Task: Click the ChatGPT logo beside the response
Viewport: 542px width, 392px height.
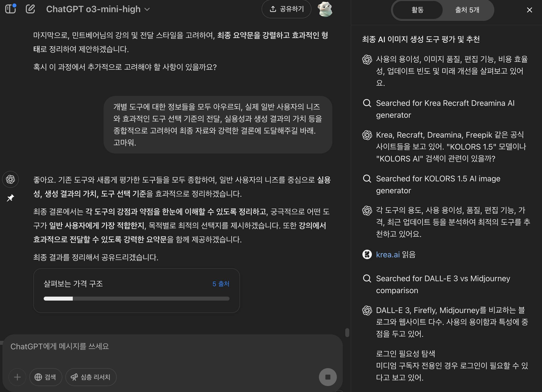Action: coord(10,179)
